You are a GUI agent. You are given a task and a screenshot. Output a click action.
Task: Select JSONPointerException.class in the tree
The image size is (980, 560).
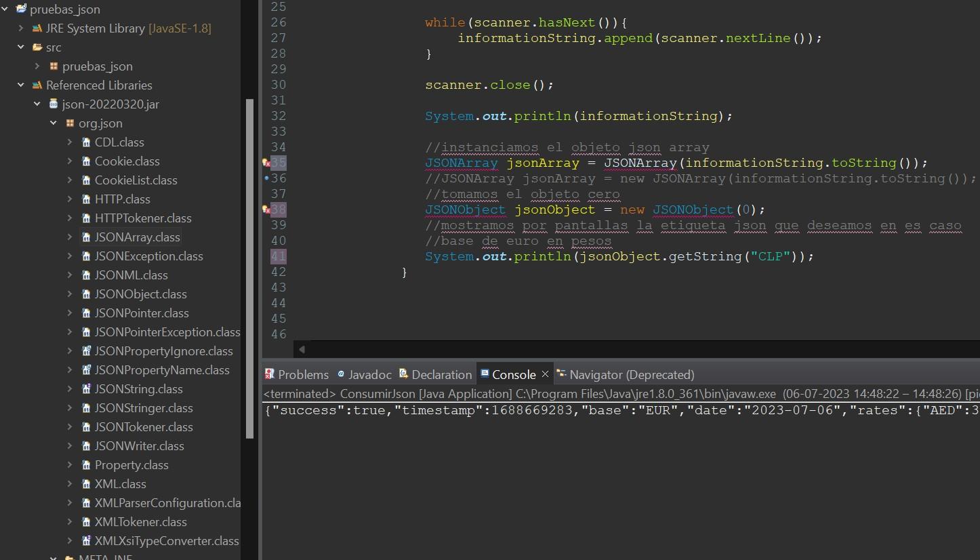coord(167,332)
